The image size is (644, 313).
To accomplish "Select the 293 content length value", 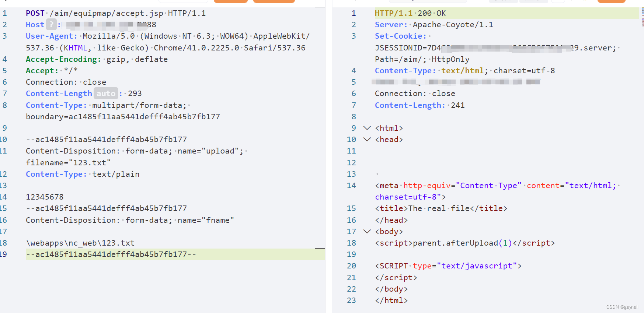I will pyautogui.click(x=135, y=94).
